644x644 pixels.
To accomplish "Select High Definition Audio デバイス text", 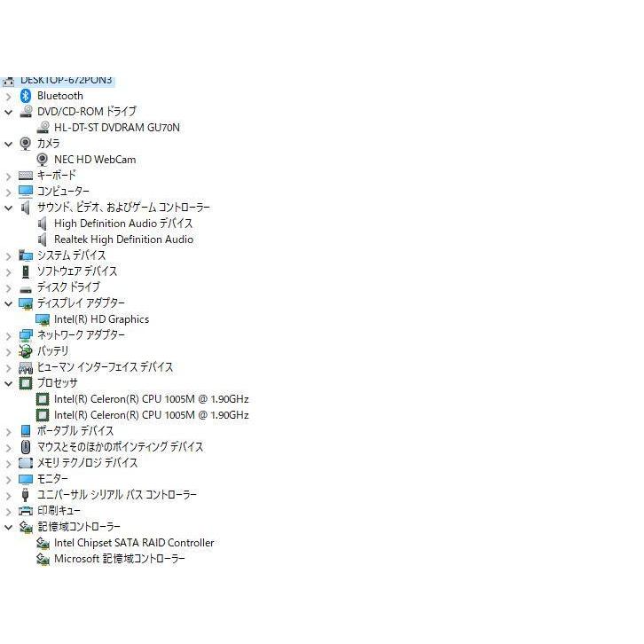I will (123, 224).
